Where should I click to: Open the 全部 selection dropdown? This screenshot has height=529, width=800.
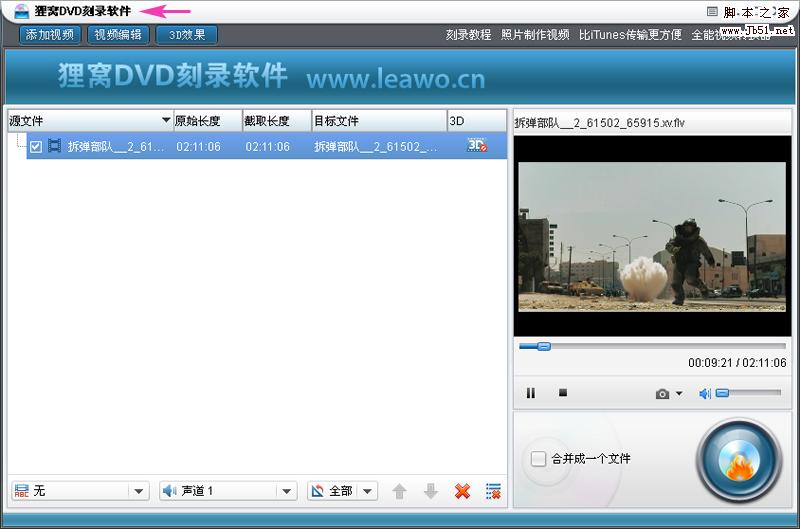pyautogui.click(x=342, y=491)
